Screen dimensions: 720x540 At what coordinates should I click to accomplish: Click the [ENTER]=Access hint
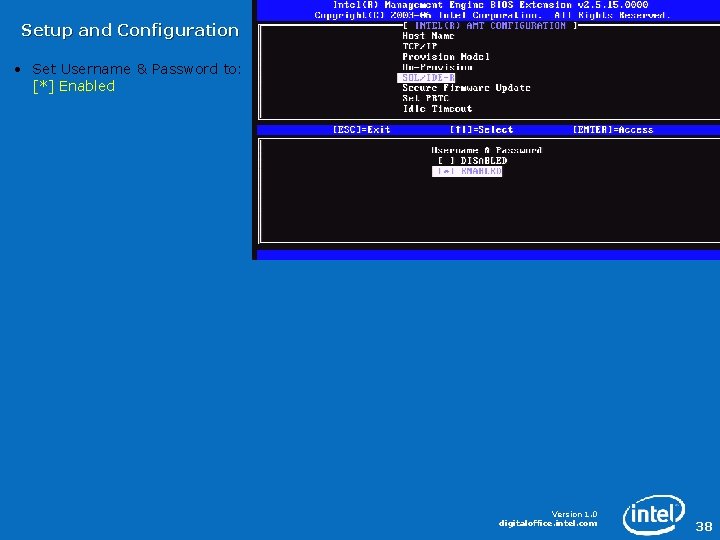click(x=613, y=130)
